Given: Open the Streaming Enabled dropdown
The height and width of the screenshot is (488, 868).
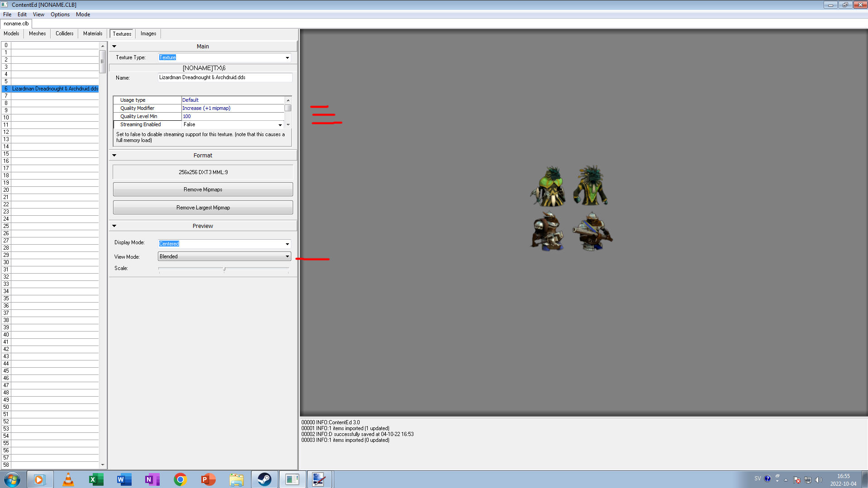Looking at the screenshot, I should tap(280, 125).
